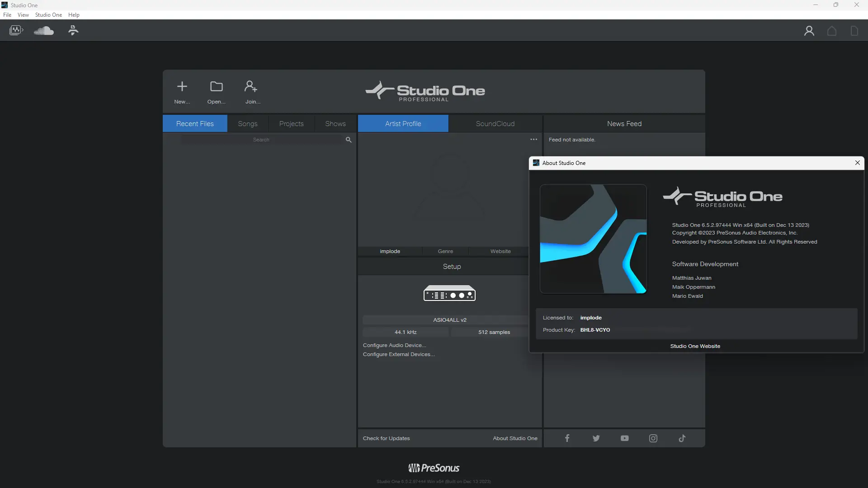The image size is (868, 488).
Task: Open the Studio One Website link
Action: click(x=695, y=346)
